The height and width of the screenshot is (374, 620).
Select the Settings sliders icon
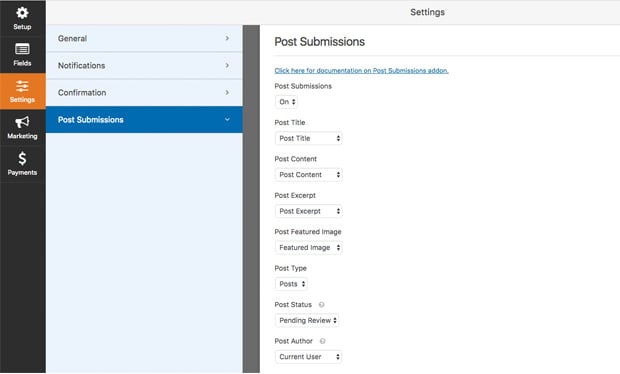click(x=22, y=86)
